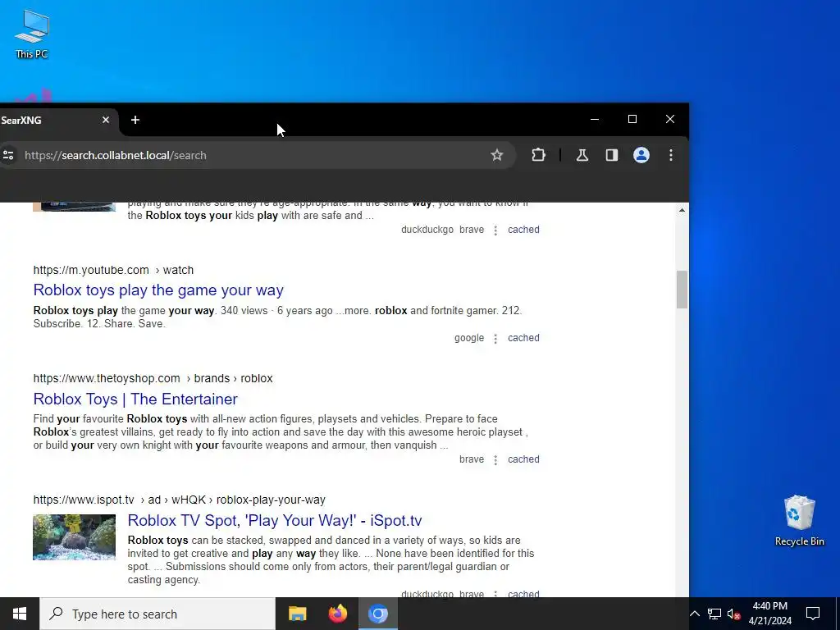Open network status tray icon
This screenshot has height=630, width=840.
click(714, 614)
